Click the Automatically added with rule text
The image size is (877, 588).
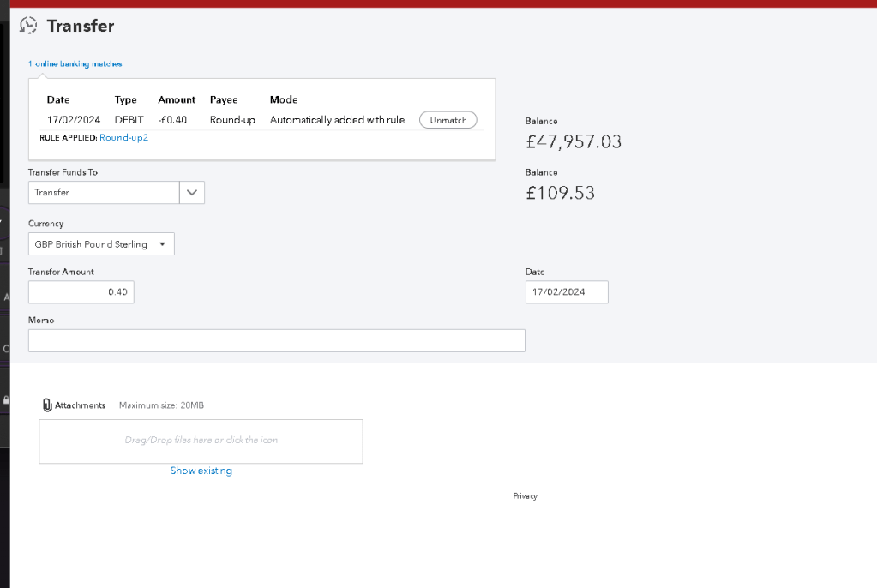point(337,120)
